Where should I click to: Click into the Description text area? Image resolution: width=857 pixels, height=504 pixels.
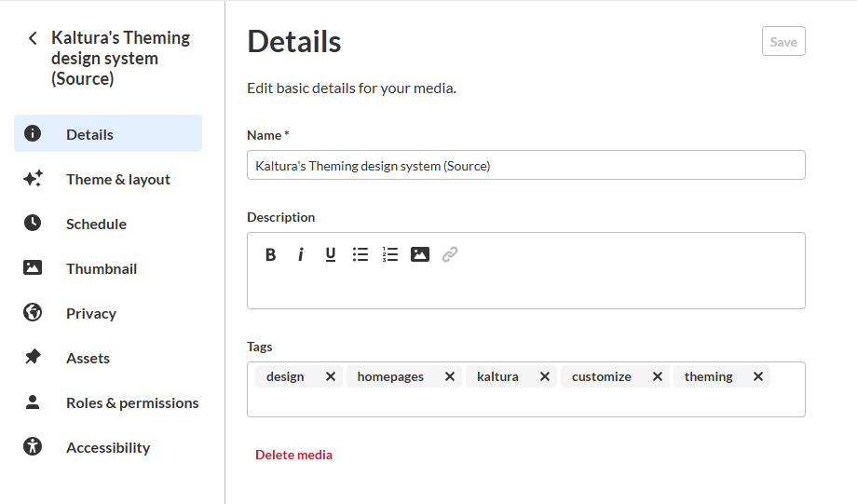(x=525, y=287)
